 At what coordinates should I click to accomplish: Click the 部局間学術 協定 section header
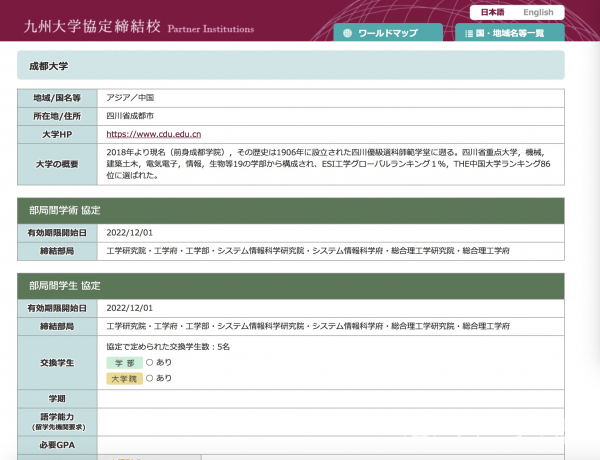(x=291, y=210)
